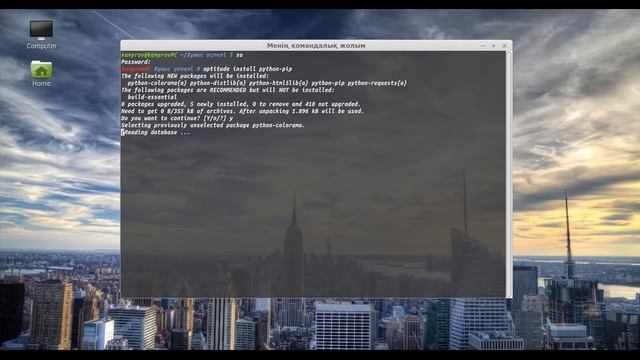Screen dimensions: 640x360
Task: Click the '0 packages upgraded' summary line
Action: coord(241,104)
